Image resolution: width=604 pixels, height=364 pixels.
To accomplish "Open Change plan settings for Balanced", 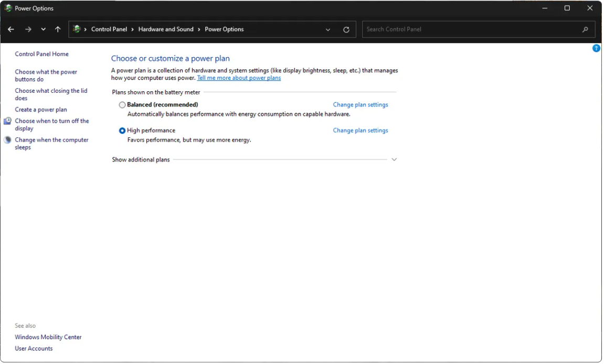I will click(361, 105).
